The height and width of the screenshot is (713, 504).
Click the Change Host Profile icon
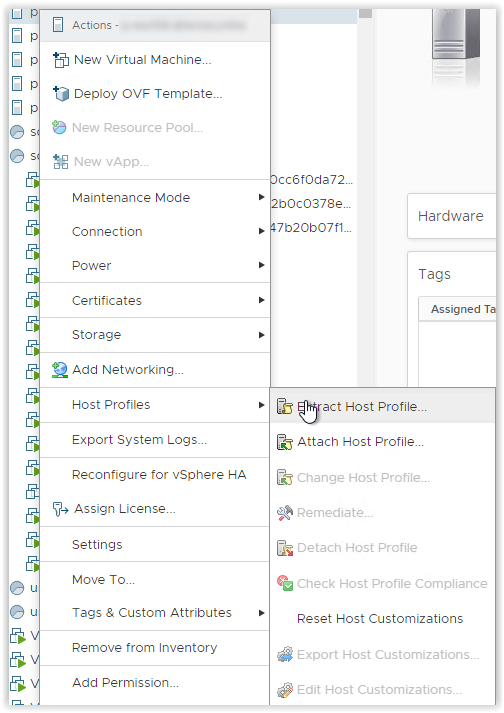285,477
